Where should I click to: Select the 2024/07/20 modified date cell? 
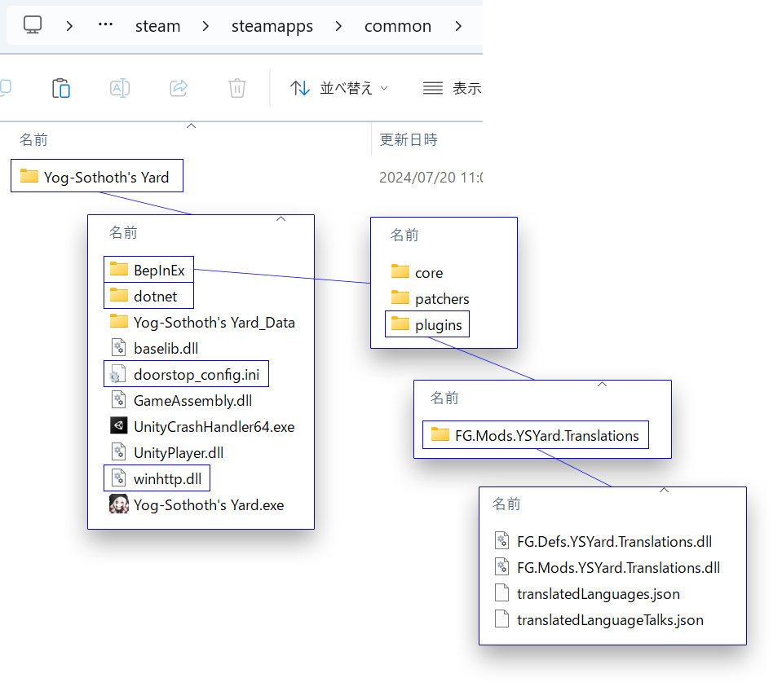pyautogui.click(x=431, y=178)
